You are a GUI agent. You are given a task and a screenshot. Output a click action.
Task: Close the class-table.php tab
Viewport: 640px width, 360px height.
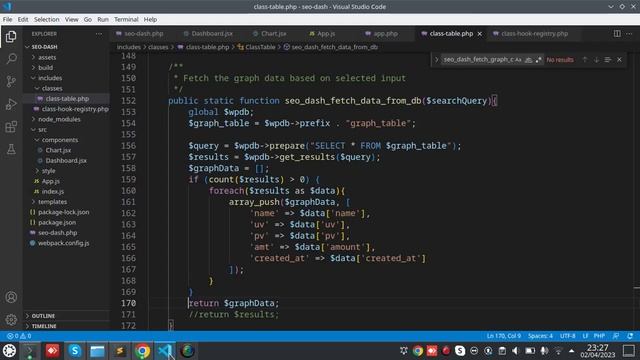click(x=480, y=34)
